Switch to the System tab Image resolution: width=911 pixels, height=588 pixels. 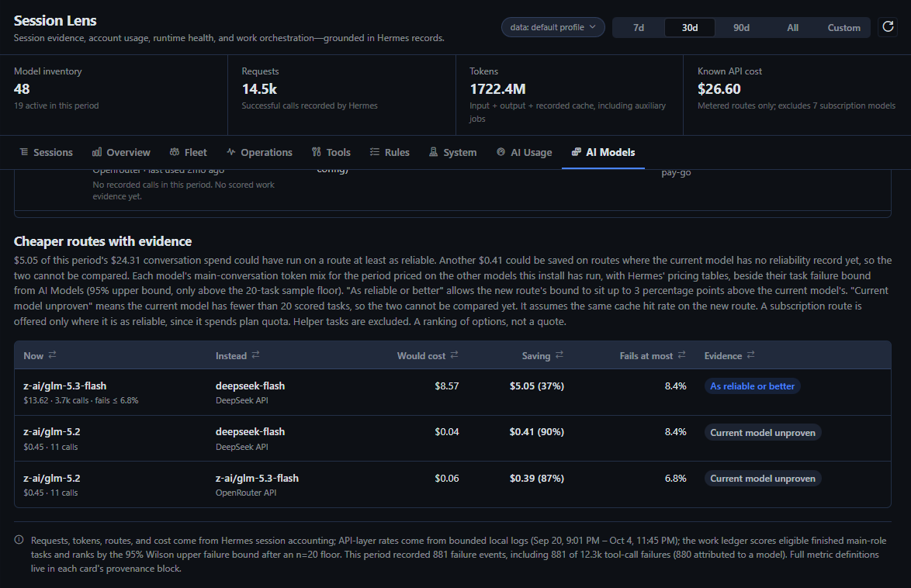point(452,152)
